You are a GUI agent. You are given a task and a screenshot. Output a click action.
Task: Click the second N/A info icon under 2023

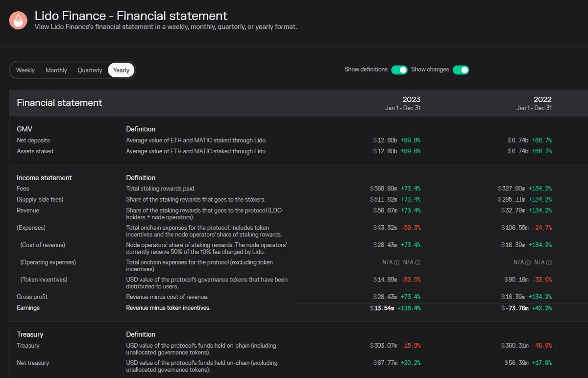(417, 262)
